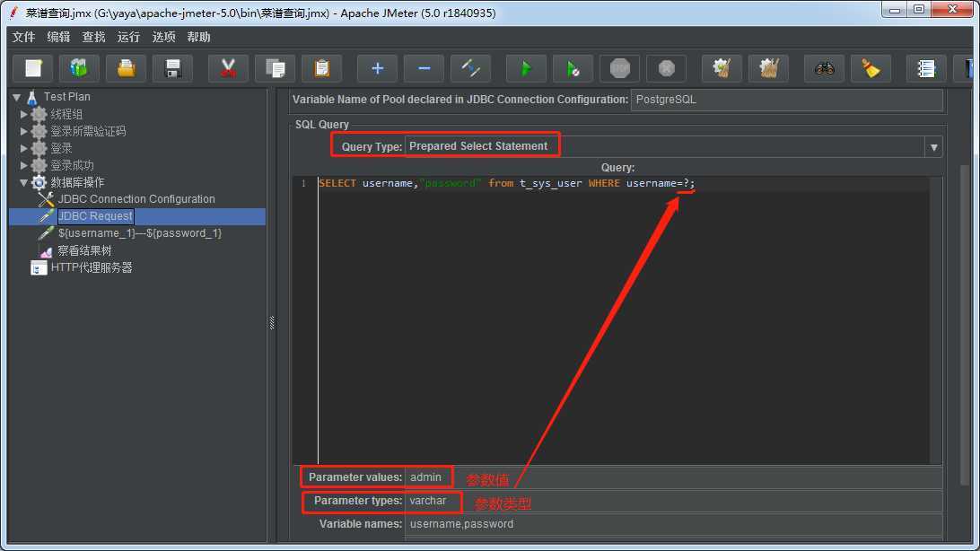
Task: Select the 数据库操作 tree item
Action: tap(77, 182)
